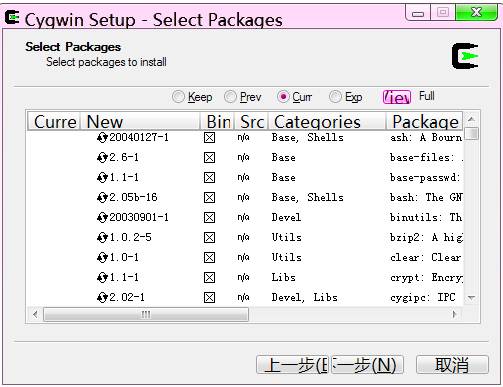Click Src 'n/a' in cygipc row
The width and height of the screenshot is (503, 387).
point(243,297)
